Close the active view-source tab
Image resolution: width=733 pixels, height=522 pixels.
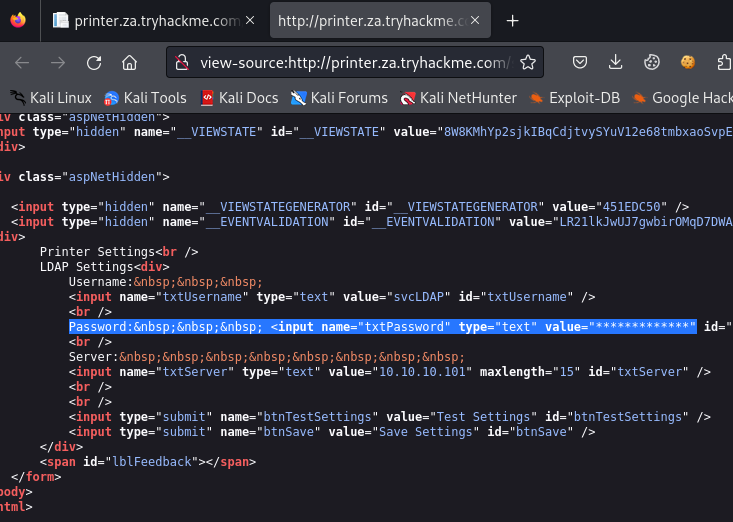(x=475, y=21)
